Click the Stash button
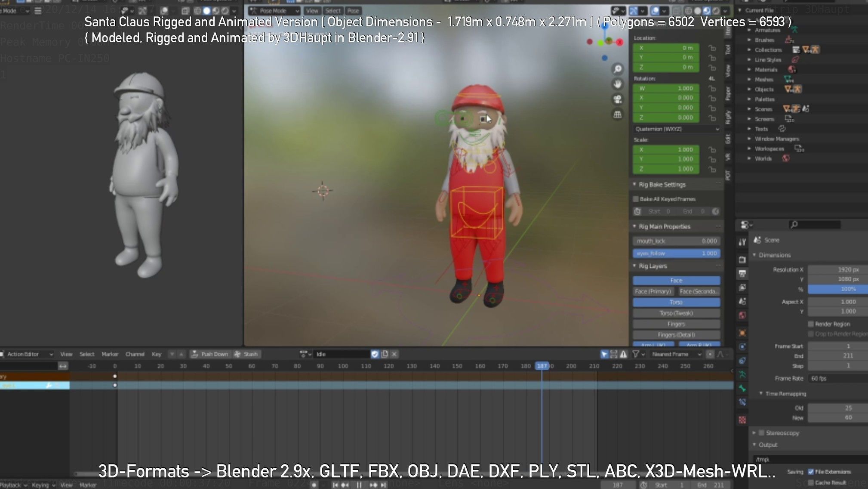Viewport: 868px width, 489px height. (246, 354)
